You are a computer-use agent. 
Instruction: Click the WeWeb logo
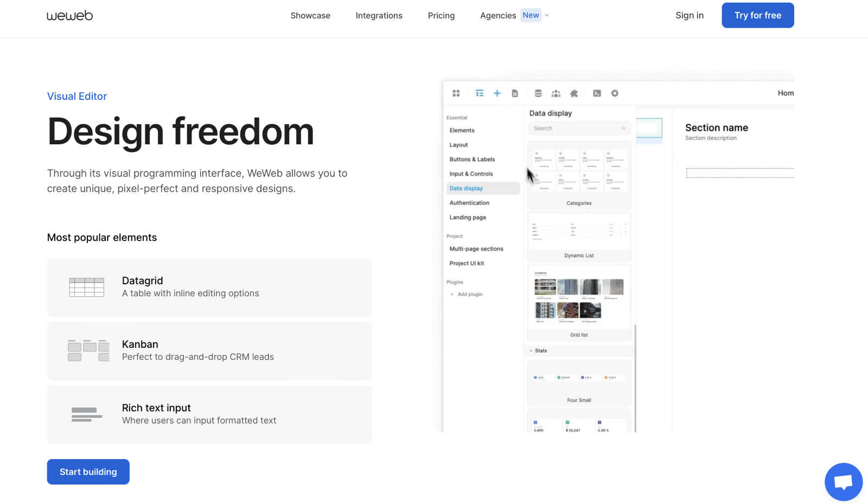(69, 16)
